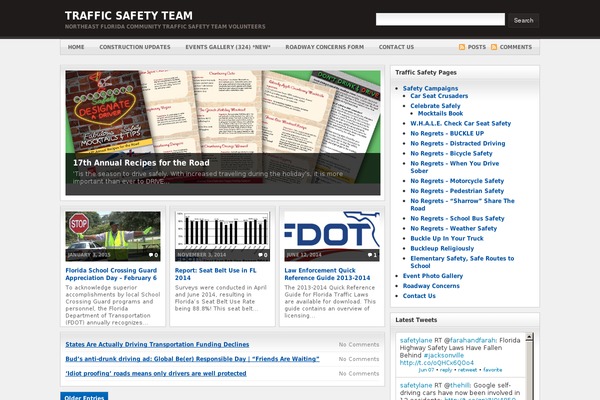
Task: Open No Regrets - Weather Safety link
Action: [453, 229]
